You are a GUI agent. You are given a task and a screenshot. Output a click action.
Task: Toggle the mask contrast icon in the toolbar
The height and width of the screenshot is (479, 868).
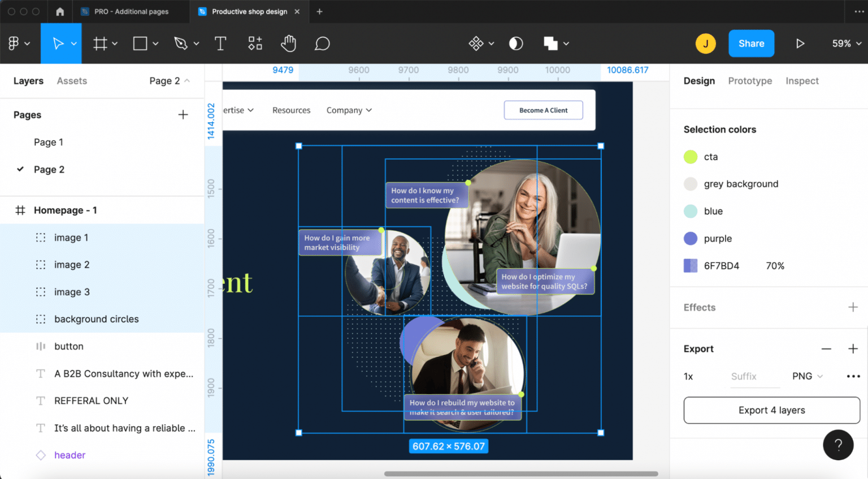point(516,44)
